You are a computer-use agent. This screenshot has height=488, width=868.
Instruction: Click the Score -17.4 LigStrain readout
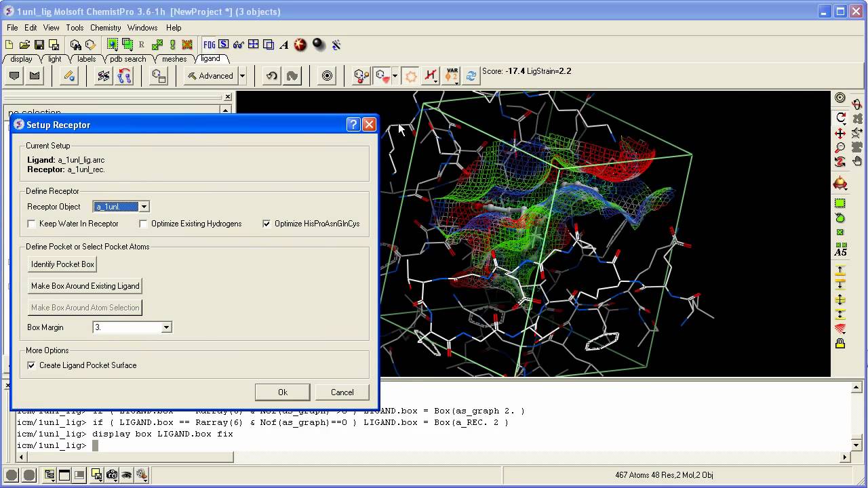[527, 71]
